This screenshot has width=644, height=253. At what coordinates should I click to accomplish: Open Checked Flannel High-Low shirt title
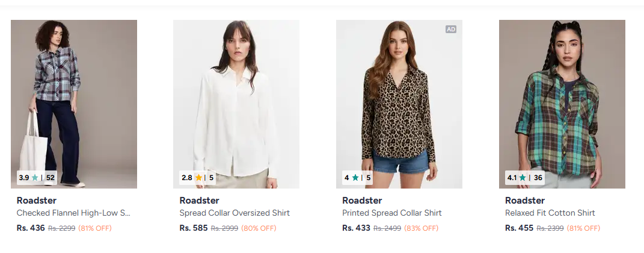73,213
